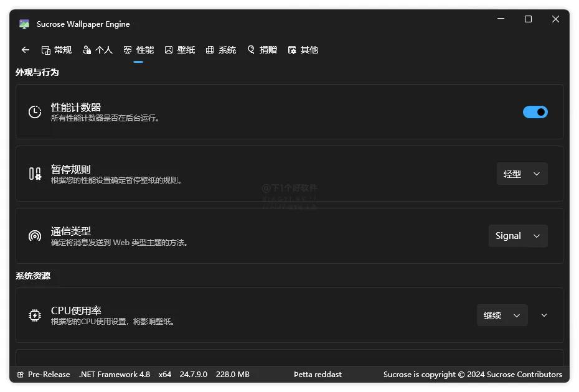Click the 常规 tab icon
This screenshot has height=392, width=579.
[x=47, y=49]
